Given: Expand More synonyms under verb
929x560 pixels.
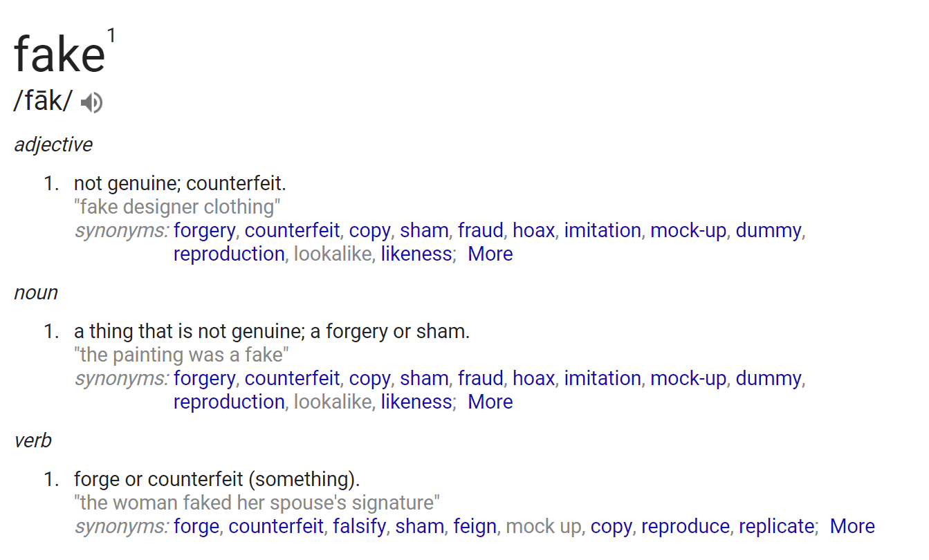Looking at the screenshot, I should [852, 526].
